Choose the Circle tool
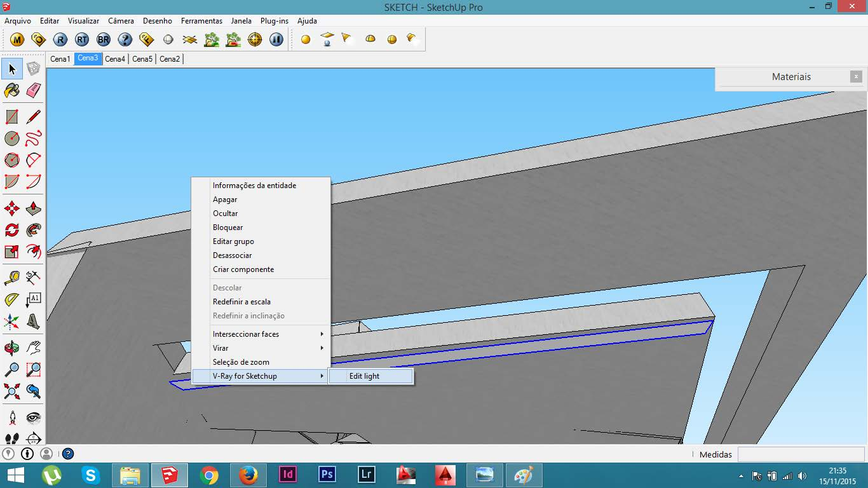 [x=12, y=139]
